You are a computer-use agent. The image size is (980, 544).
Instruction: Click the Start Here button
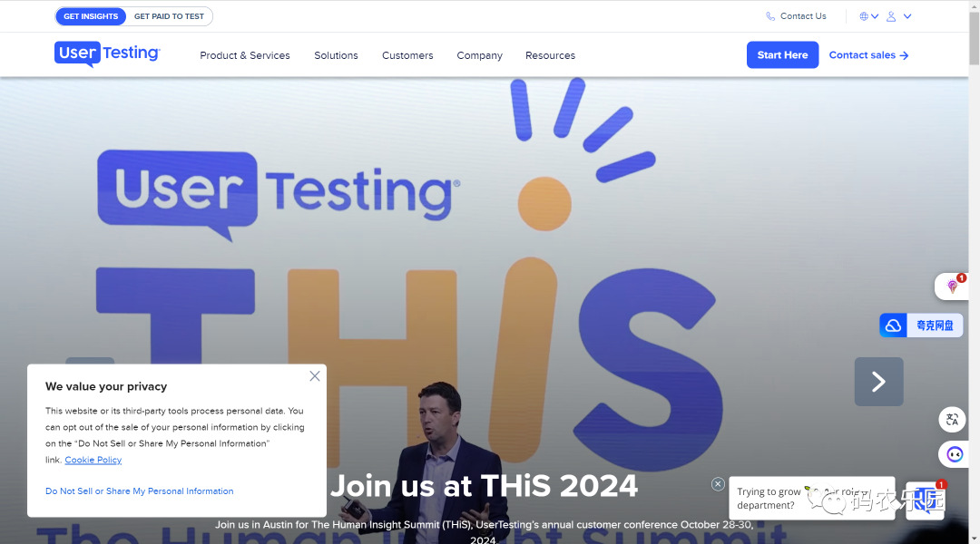[782, 55]
